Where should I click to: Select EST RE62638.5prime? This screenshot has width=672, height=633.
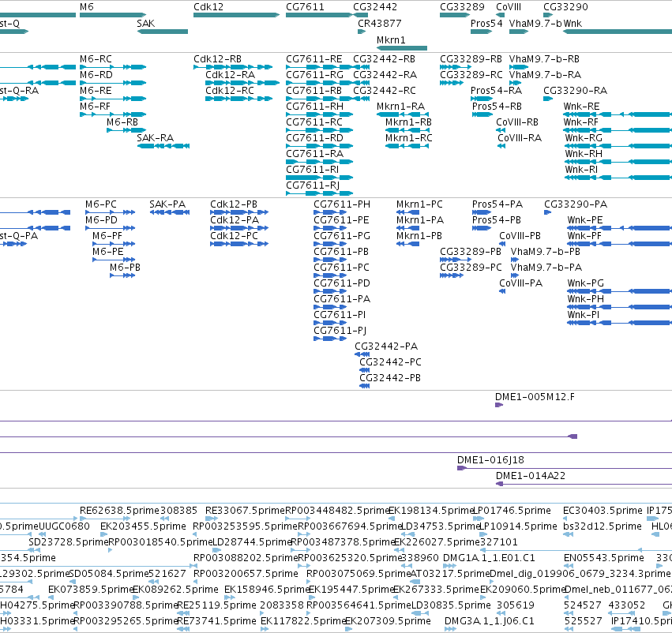[x=119, y=511]
